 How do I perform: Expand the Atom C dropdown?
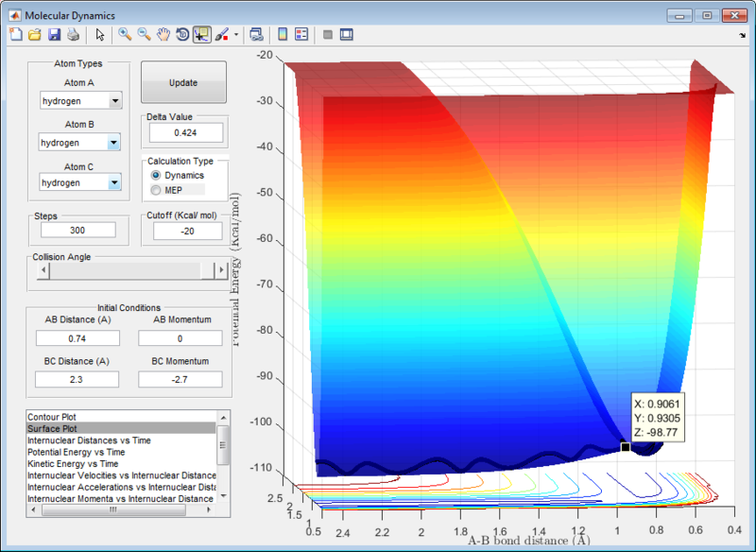tap(114, 182)
